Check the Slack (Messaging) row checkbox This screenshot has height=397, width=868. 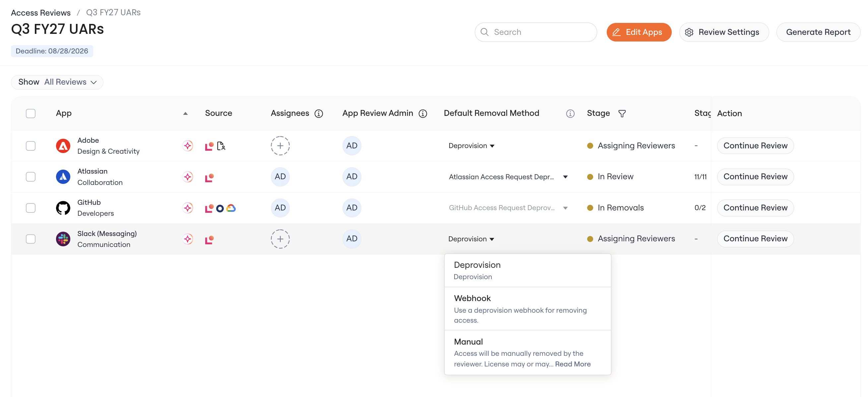(x=31, y=239)
